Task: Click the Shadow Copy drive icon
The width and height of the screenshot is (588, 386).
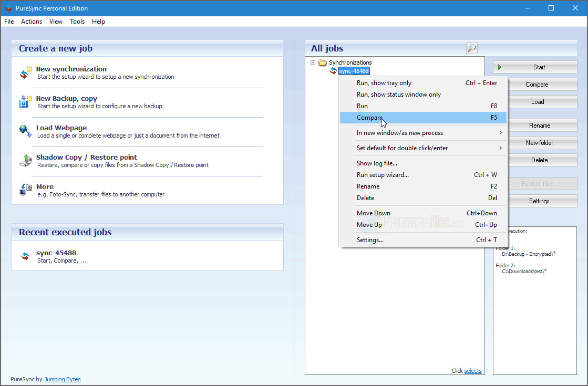Action: coord(26,160)
